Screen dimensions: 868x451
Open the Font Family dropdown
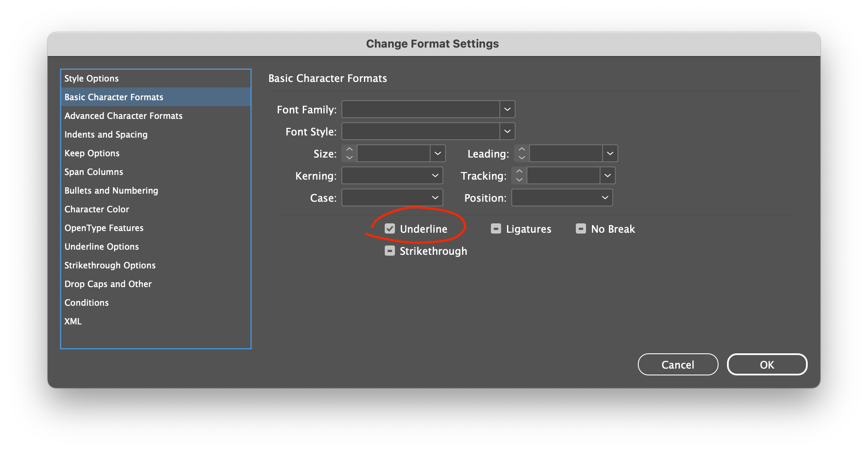tap(507, 109)
